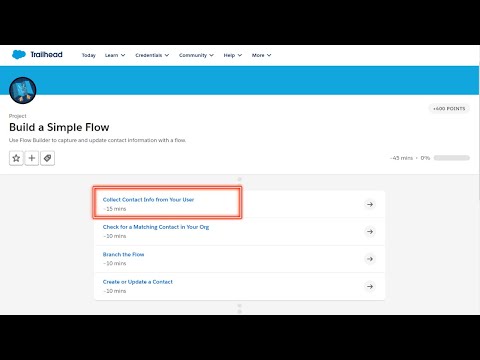Viewport: 480px width, 360px height.
Task: Expand the More dropdown menu
Action: click(261, 55)
